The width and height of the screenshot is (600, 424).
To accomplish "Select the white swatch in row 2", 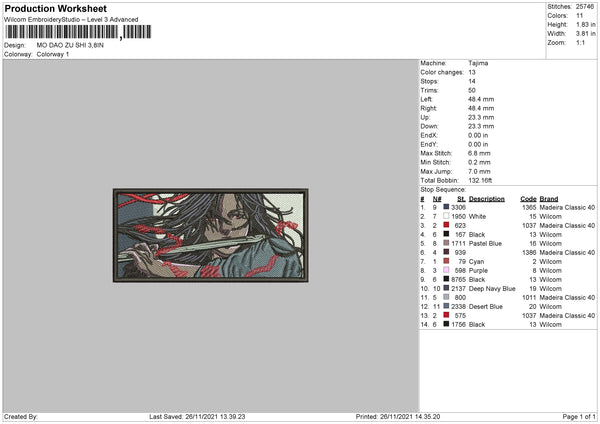I will (446, 216).
